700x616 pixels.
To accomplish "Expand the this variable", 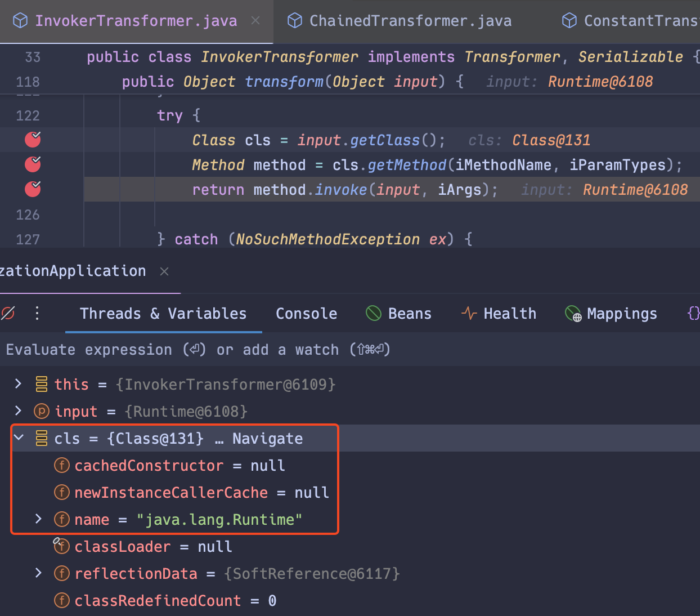I will (17, 383).
